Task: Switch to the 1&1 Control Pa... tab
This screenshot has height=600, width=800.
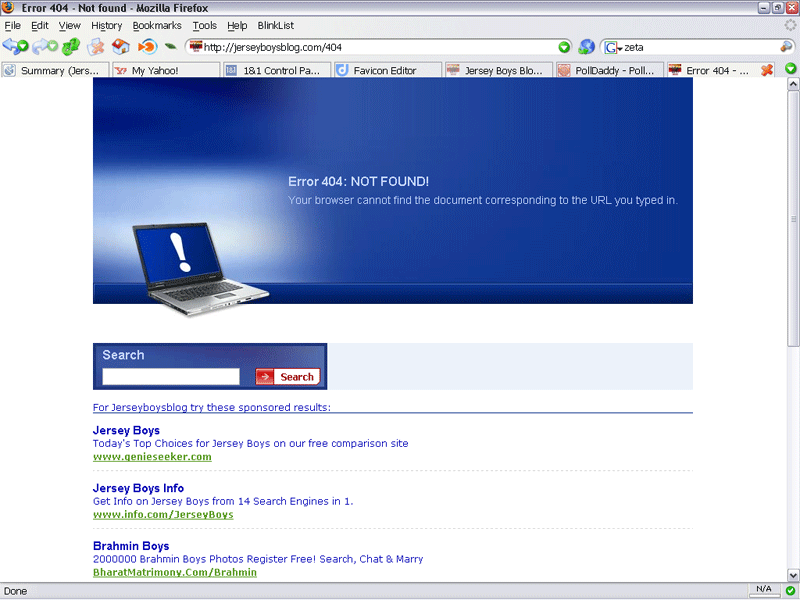Action: point(277,70)
